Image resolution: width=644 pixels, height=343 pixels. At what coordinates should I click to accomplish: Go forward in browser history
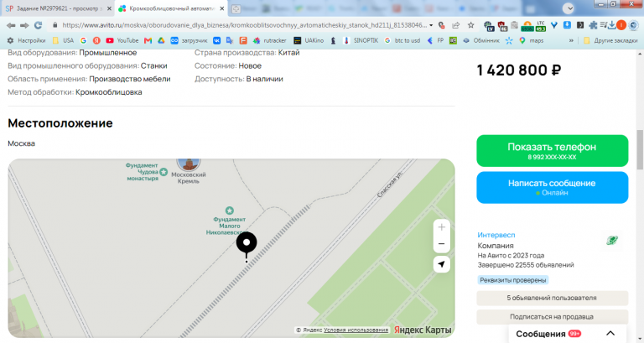[x=24, y=25]
